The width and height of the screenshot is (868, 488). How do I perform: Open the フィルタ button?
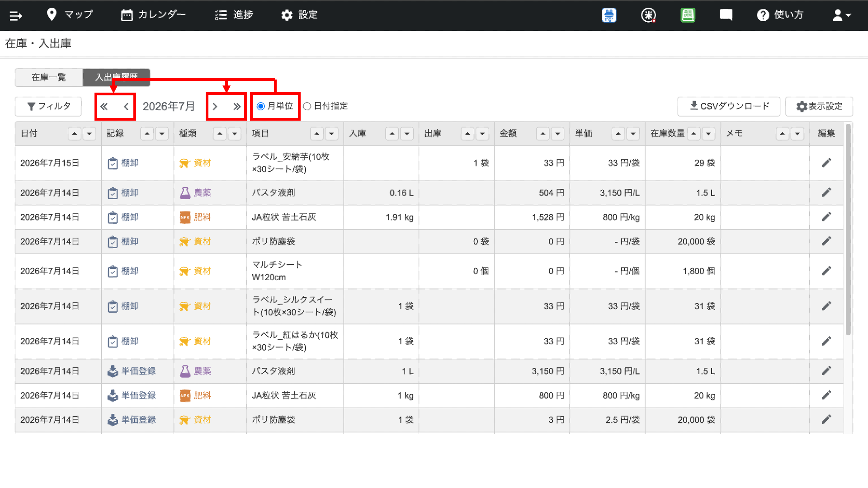tap(48, 107)
